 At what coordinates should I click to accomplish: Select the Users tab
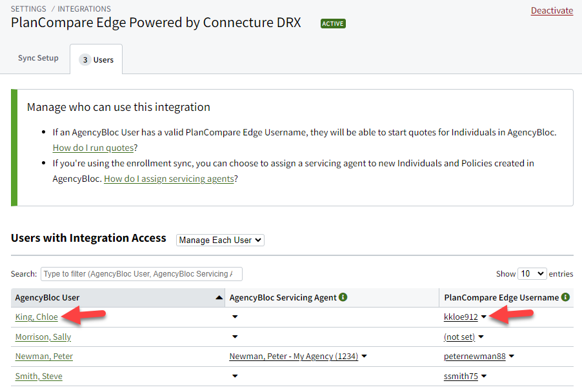tap(96, 59)
